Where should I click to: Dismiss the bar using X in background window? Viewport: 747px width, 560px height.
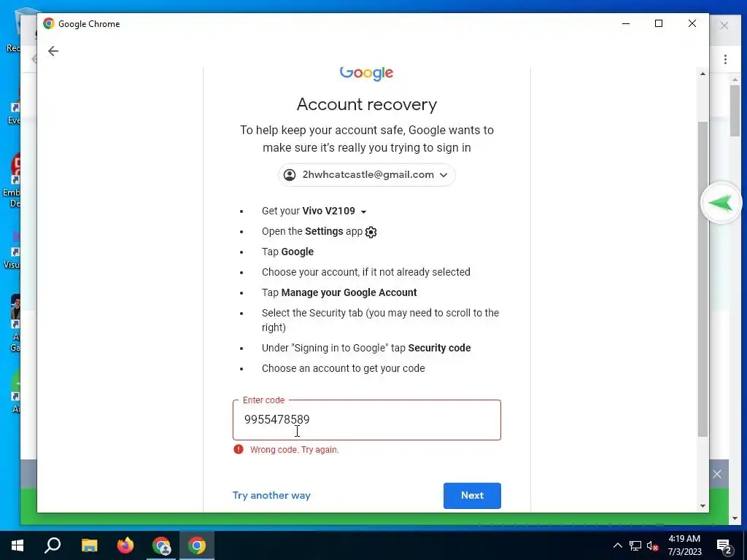[717, 474]
